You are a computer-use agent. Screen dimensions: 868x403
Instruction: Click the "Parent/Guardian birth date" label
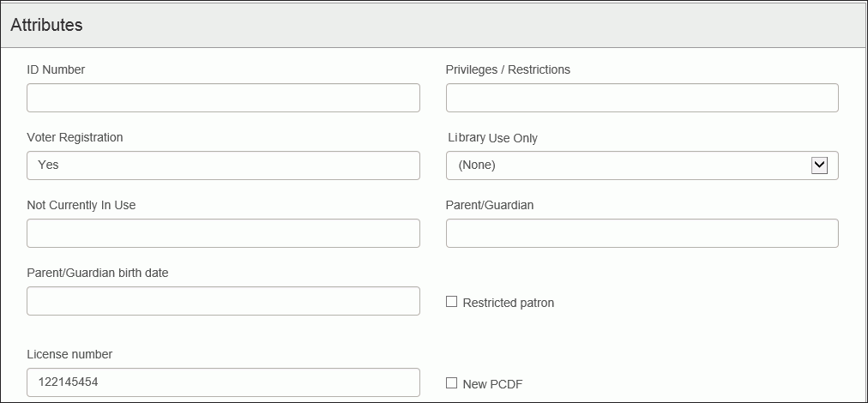click(x=98, y=273)
